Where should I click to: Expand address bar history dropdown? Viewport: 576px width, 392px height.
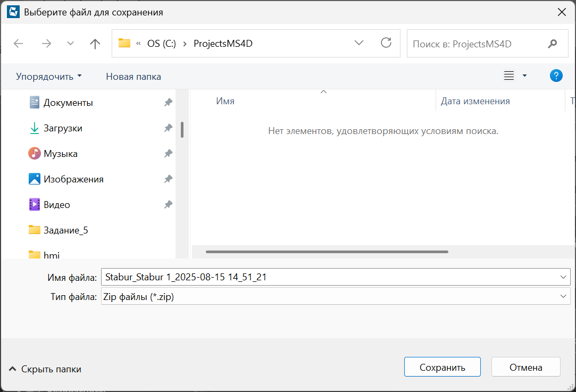coord(359,43)
